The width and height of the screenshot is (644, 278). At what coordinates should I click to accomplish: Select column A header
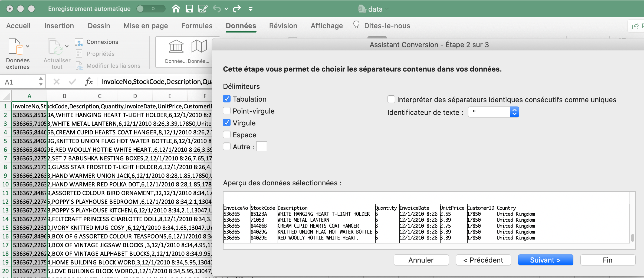pyautogui.click(x=29, y=96)
